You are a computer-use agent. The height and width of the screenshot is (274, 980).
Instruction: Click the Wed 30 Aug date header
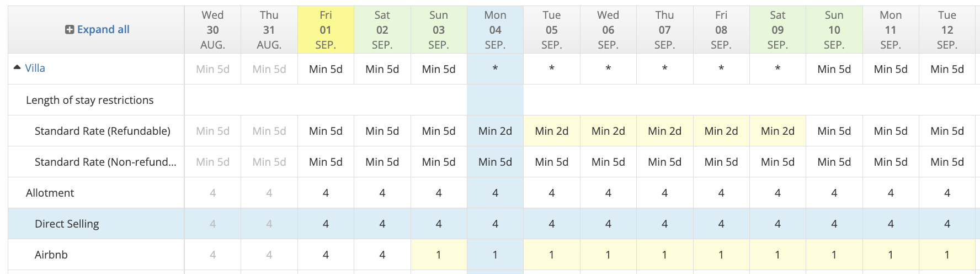click(x=212, y=30)
